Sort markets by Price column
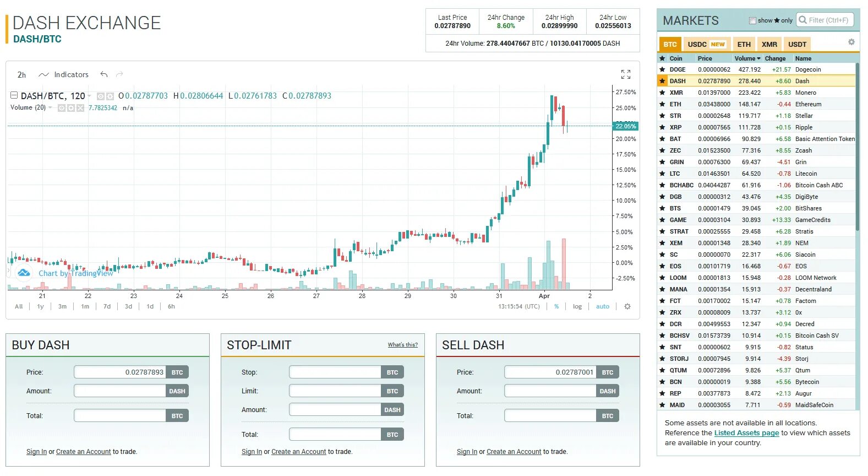This screenshot has height=476, width=868. (705, 58)
